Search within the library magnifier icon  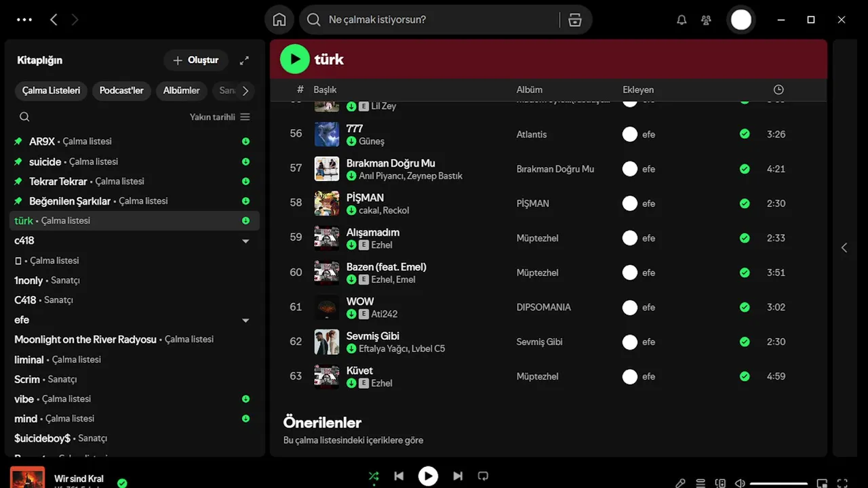point(24,117)
